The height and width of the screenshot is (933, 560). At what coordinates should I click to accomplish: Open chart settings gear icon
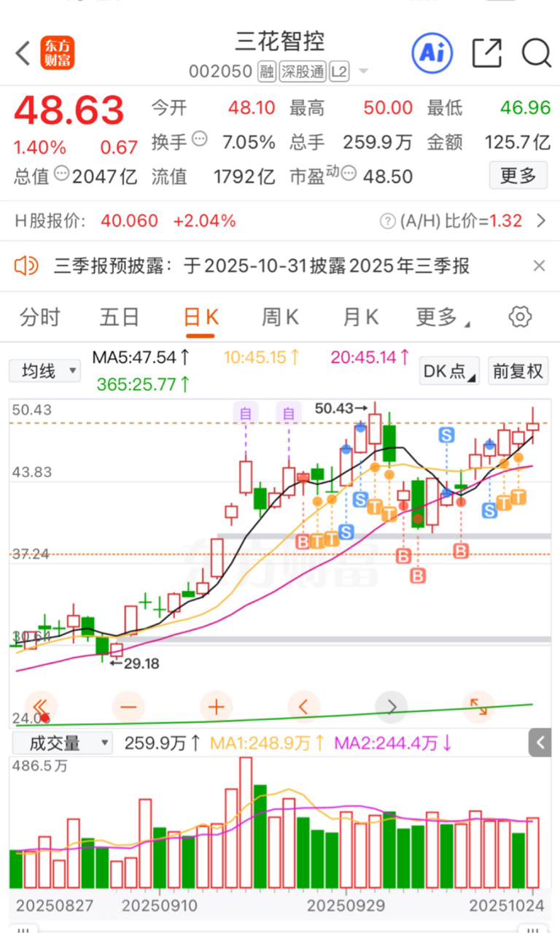(519, 317)
